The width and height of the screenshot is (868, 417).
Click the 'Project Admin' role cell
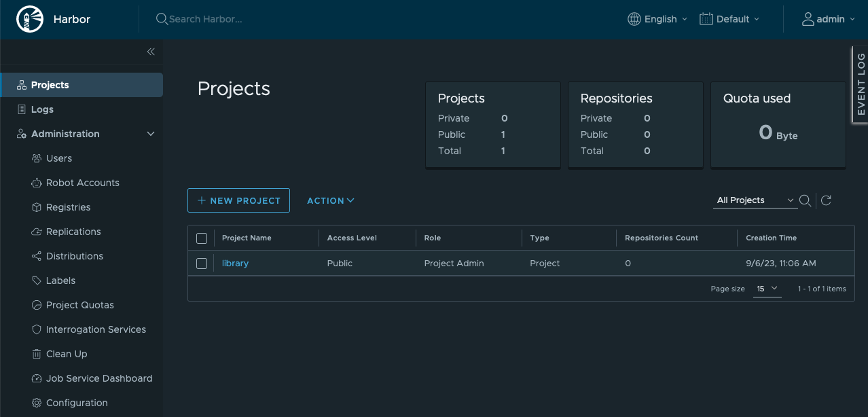pos(454,264)
